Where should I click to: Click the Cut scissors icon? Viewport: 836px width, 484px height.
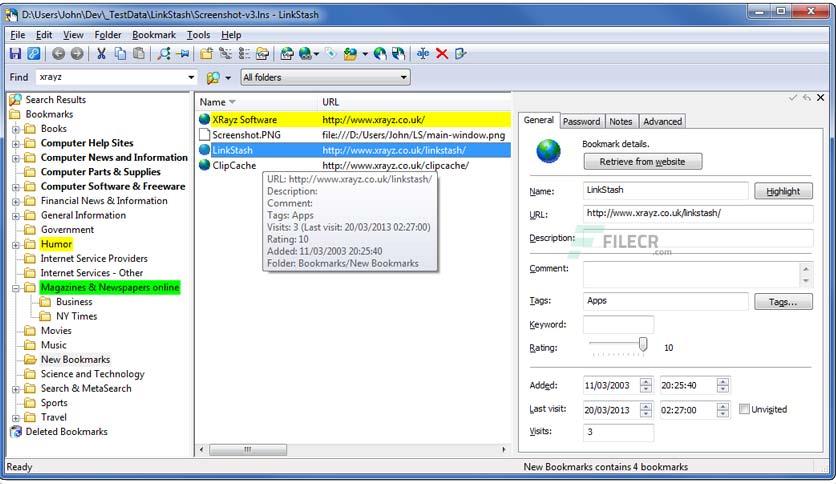[x=101, y=53]
